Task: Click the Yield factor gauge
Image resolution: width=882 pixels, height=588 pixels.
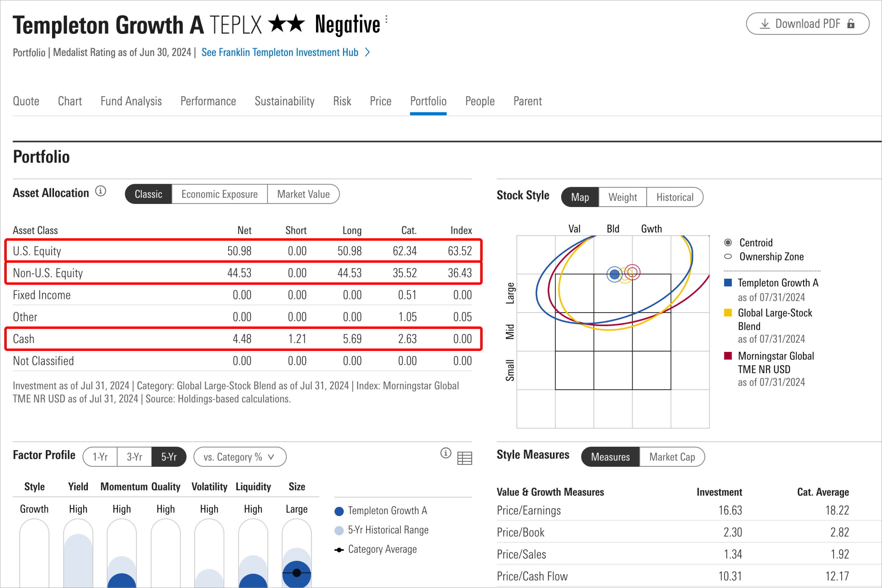Action: (x=78, y=553)
